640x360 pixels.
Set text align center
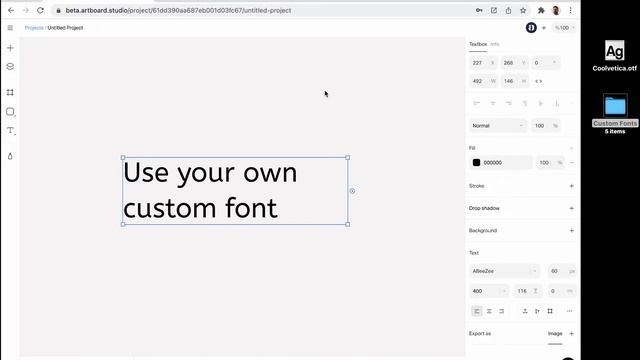[489, 311]
